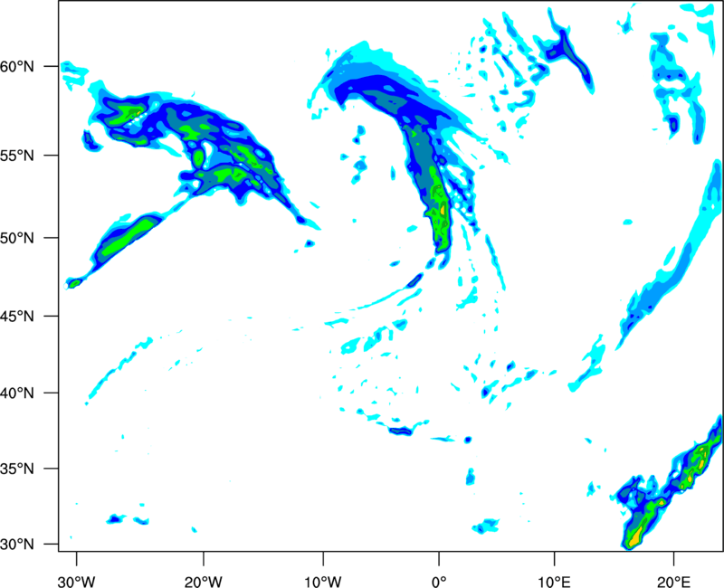The height and width of the screenshot is (588, 724).
Task: Click the 10°W longitude label
Action: (x=323, y=582)
